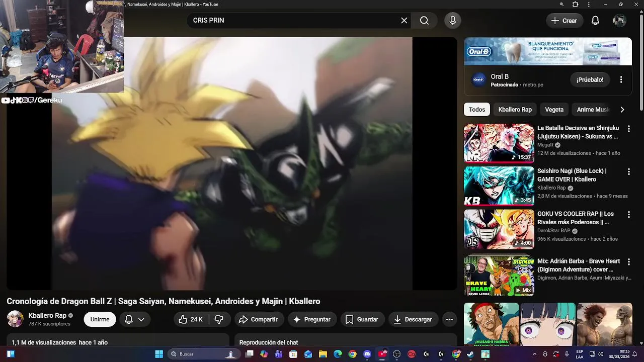Click the MegaR channel name
Viewport: 644px width, 362px height.
[545, 145]
